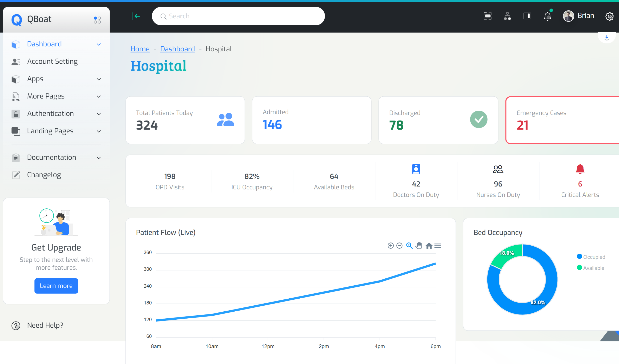Click the chart zoom out minus icon
This screenshot has width=619, height=364.
399,246
